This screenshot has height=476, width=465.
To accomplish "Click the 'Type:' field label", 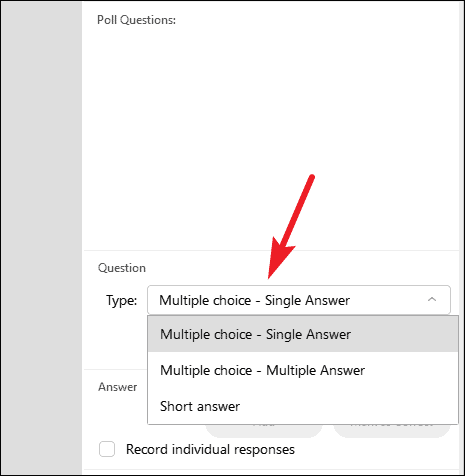I will (x=121, y=300).
